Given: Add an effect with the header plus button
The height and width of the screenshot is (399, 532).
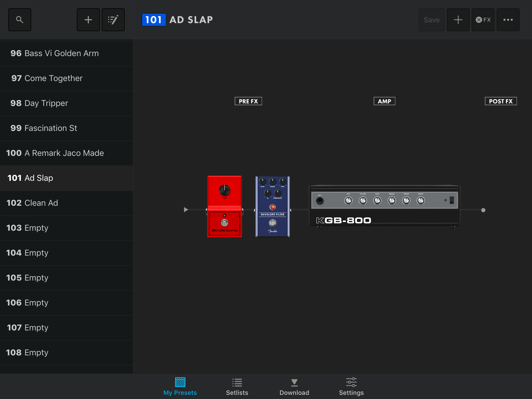Looking at the screenshot, I should click(x=458, y=20).
